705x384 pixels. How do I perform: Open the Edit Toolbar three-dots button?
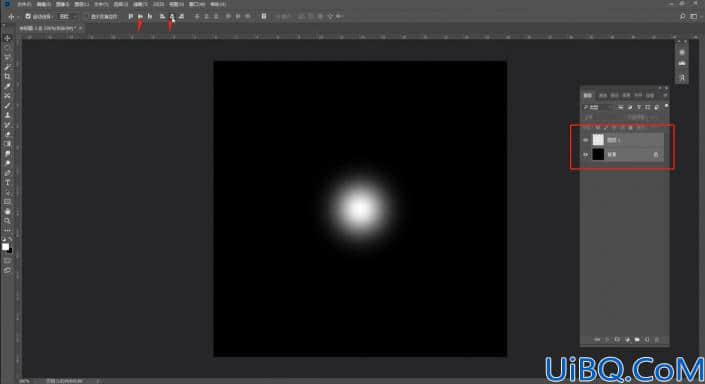pos(7,230)
